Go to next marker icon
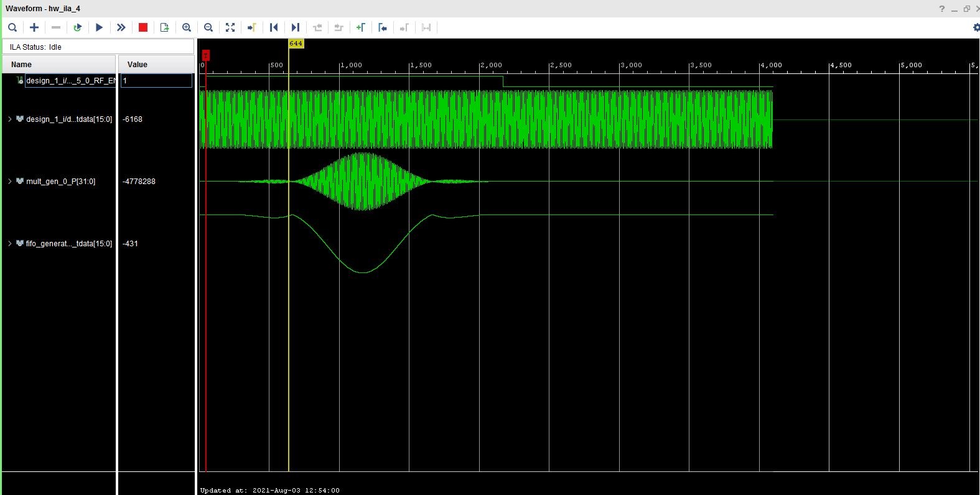Image resolution: width=980 pixels, height=495 pixels. point(404,27)
